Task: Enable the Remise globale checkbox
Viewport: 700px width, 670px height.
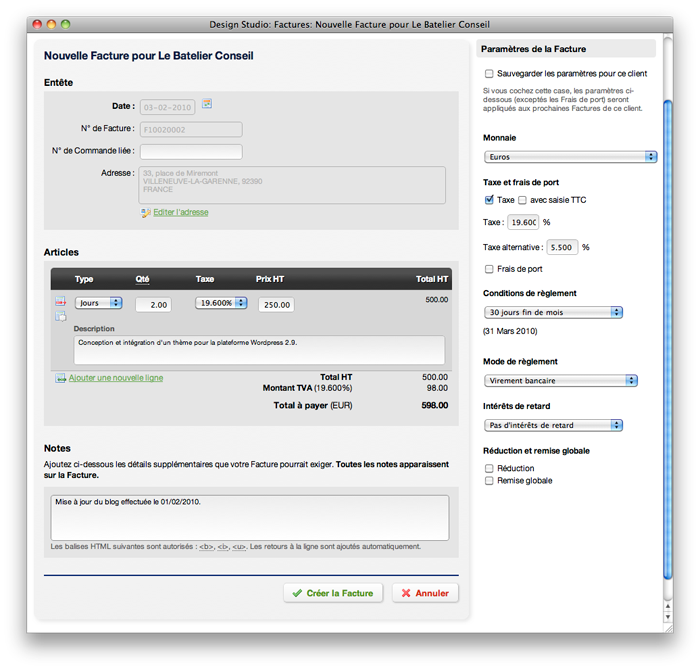Action: pos(489,481)
